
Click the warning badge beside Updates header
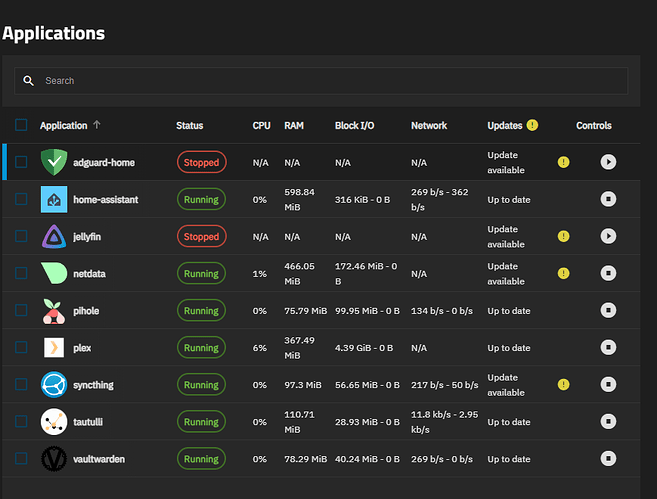tap(532, 125)
